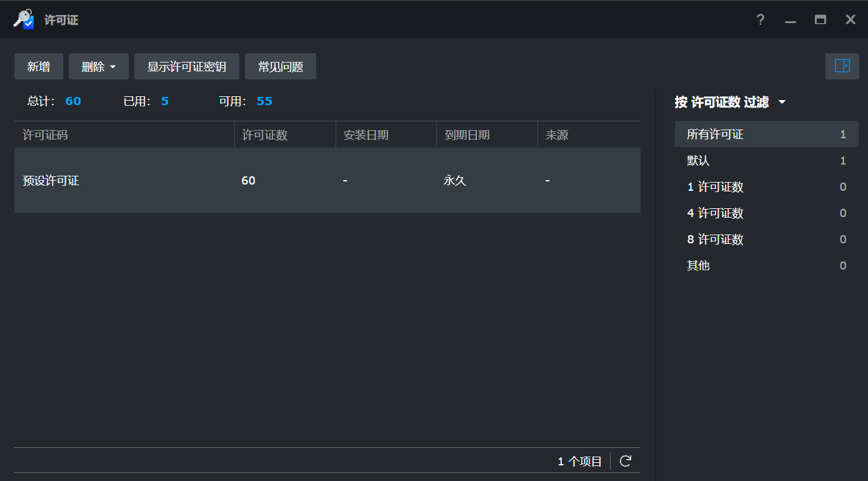
Task: Refresh the license list
Action: coord(625,462)
